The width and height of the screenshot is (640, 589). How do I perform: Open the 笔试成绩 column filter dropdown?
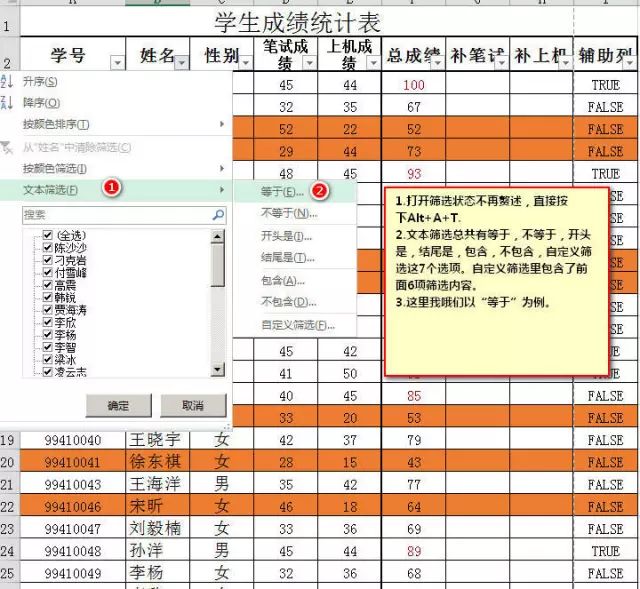click(307, 63)
